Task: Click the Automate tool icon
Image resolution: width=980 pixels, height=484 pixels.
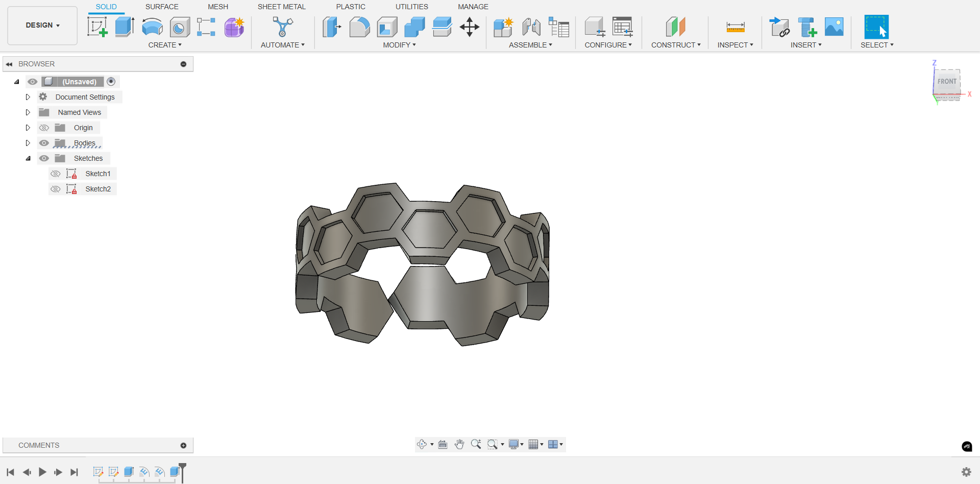Action: [x=282, y=27]
